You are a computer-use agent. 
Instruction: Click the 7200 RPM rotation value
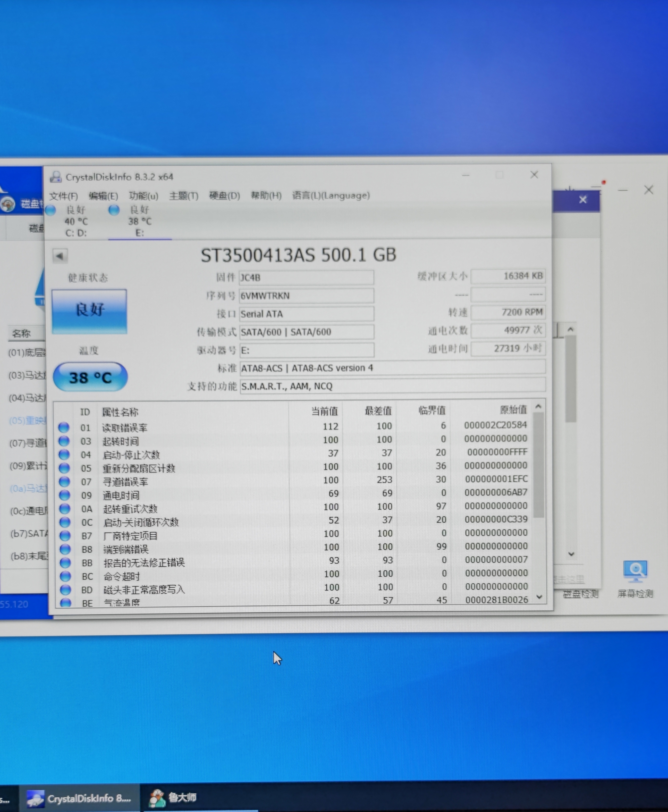pyautogui.click(x=508, y=312)
